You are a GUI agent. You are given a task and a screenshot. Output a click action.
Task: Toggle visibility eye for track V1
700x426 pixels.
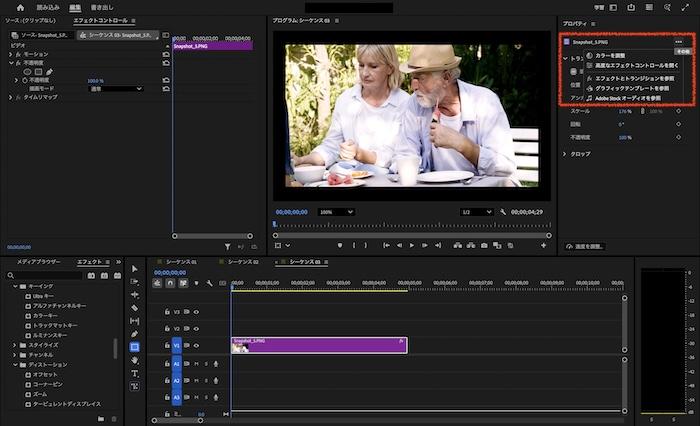coord(196,345)
